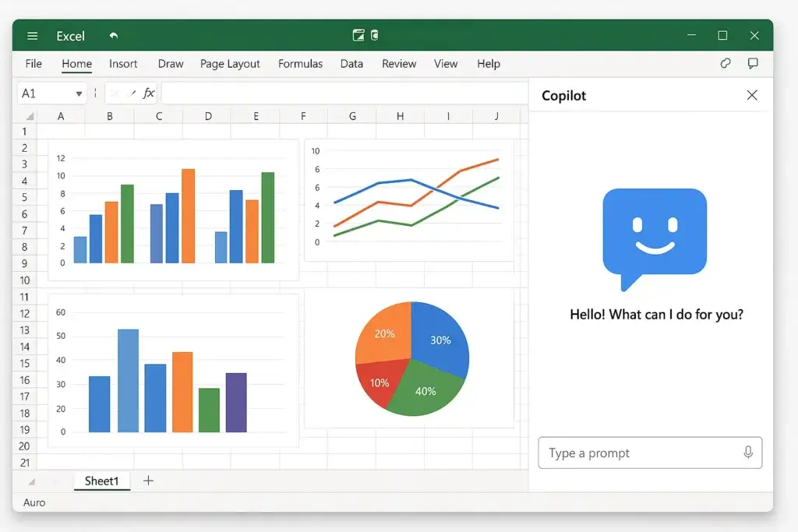Click the undo arrow in title bar

point(114,36)
